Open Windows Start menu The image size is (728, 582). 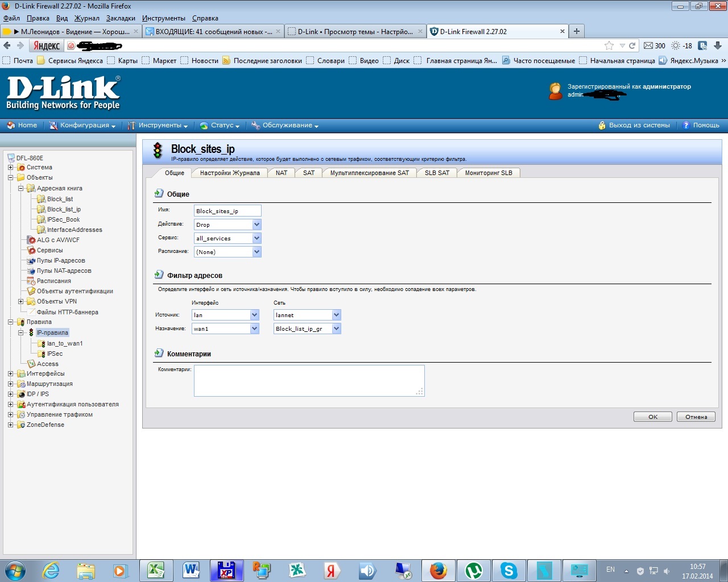click(x=15, y=570)
